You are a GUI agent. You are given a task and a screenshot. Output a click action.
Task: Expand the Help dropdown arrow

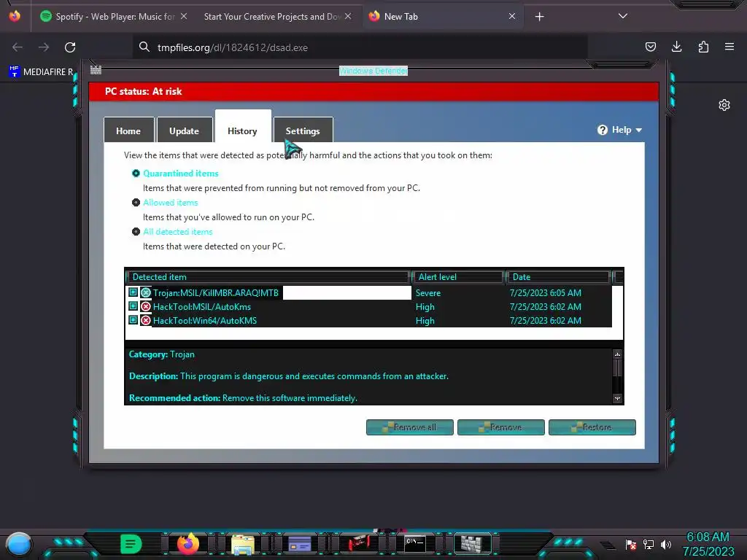click(x=639, y=130)
